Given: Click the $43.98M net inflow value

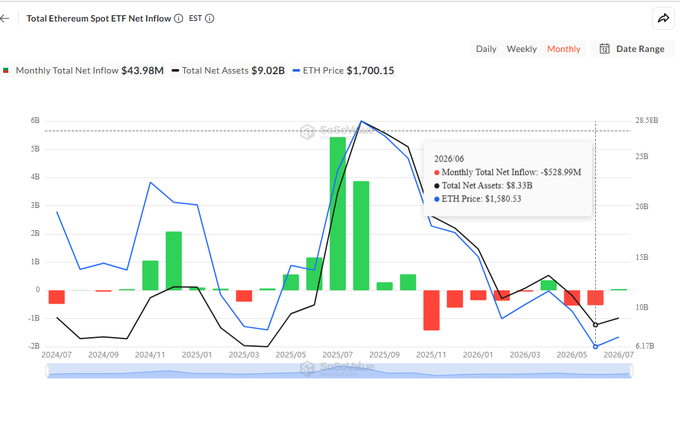Looking at the screenshot, I should (x=142, y=70).
